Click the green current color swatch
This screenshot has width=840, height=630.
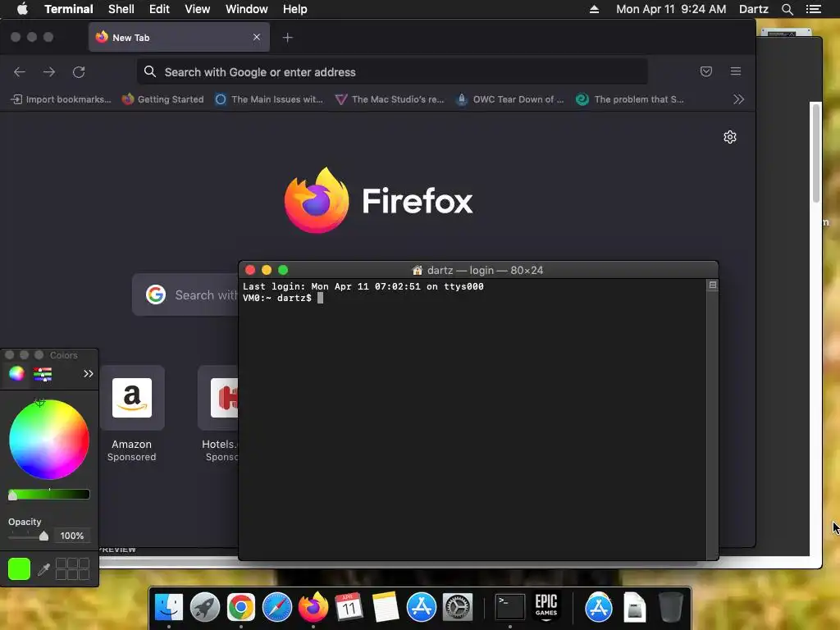20,569
